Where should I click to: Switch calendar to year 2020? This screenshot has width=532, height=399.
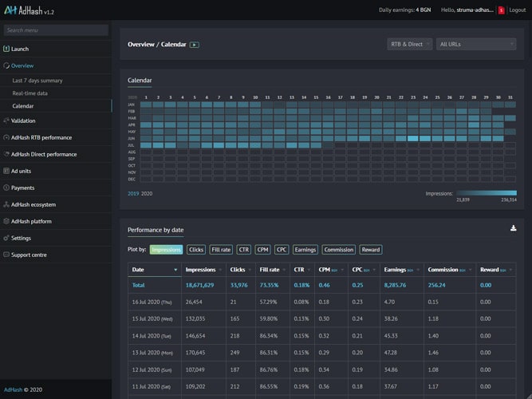click(147, 193)
